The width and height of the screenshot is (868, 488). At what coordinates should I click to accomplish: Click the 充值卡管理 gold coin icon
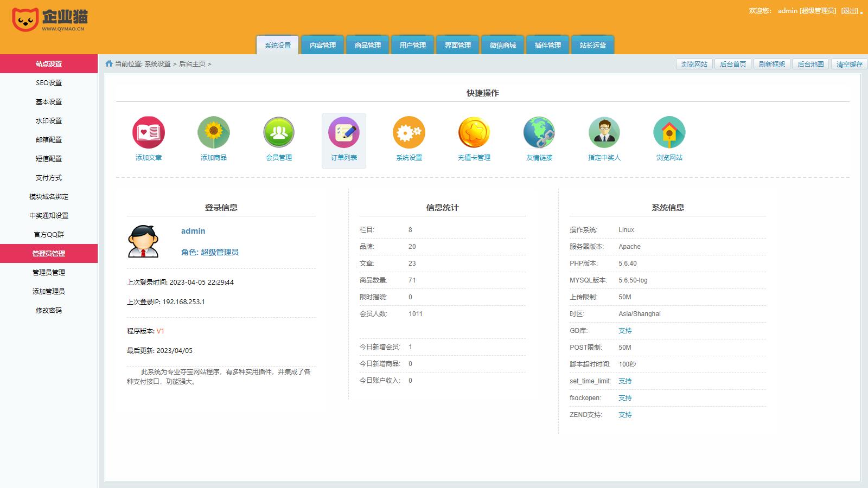tap(474, 132)
